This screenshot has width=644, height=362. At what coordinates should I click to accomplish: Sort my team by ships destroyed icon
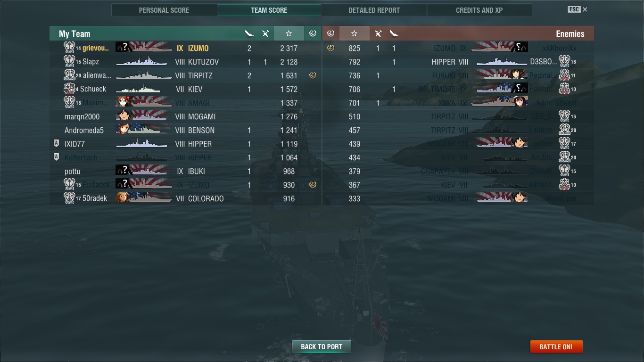(249, 33)
